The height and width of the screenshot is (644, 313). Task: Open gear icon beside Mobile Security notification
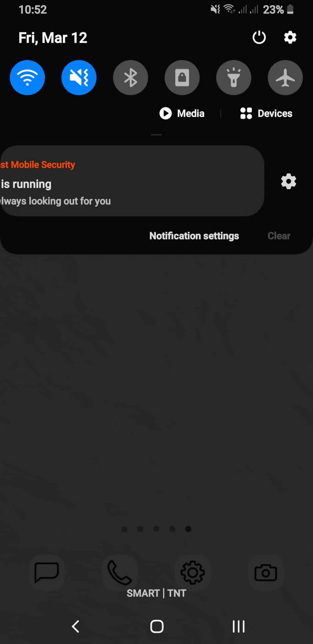(288, 181)
